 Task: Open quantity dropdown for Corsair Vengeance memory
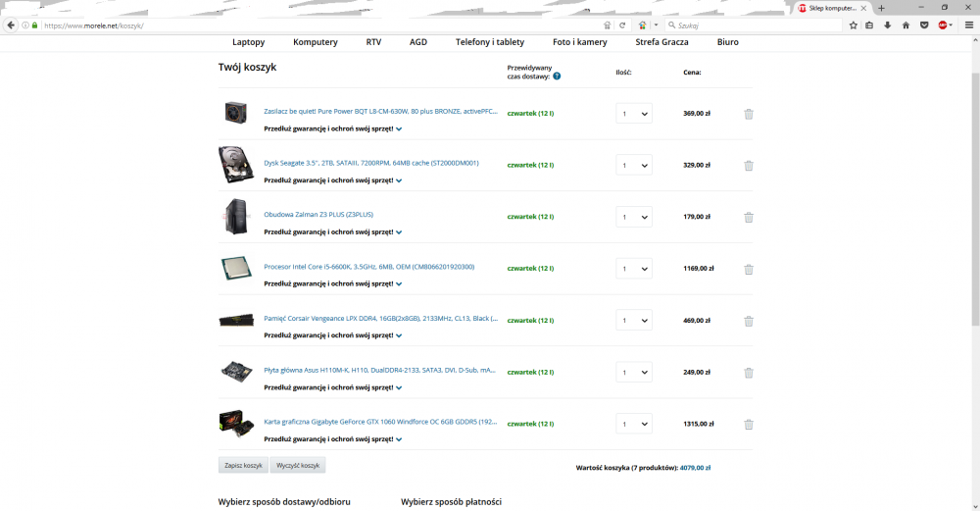click(x=634, y=321)
